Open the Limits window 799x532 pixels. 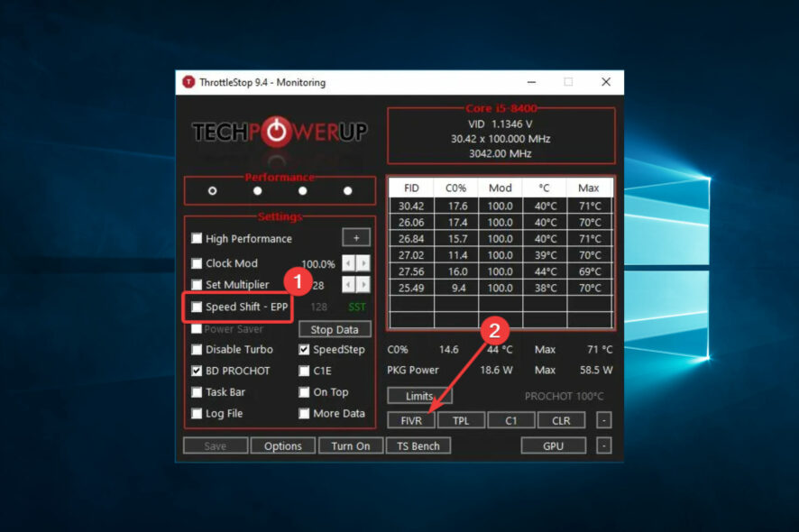[x=419, y=396]
